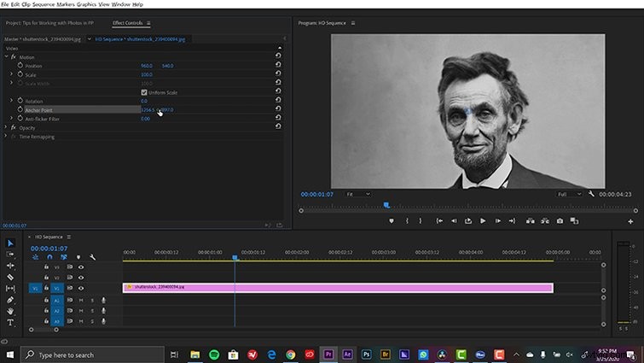Play the sequence in Program Monitor
This screenshot has width=644, height=363.
483,220
